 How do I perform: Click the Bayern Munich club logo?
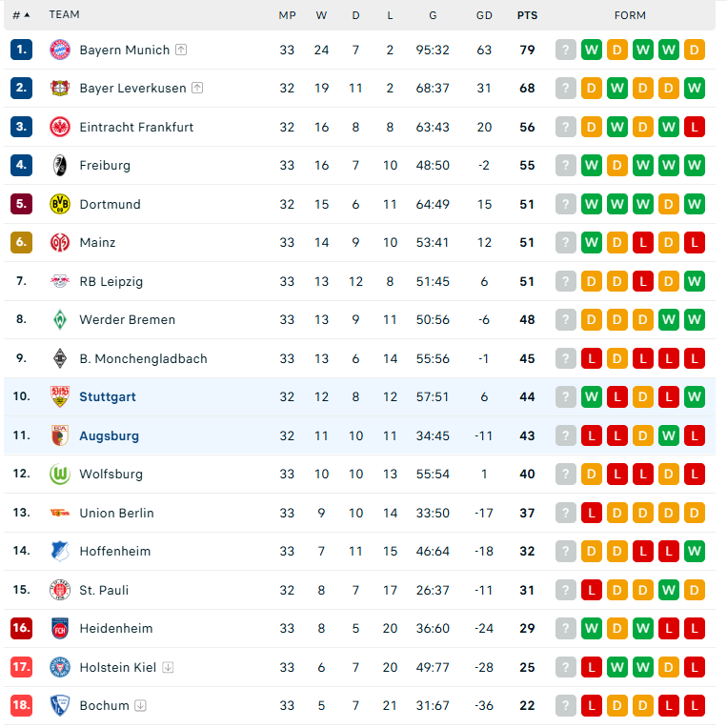coord(60,50)
